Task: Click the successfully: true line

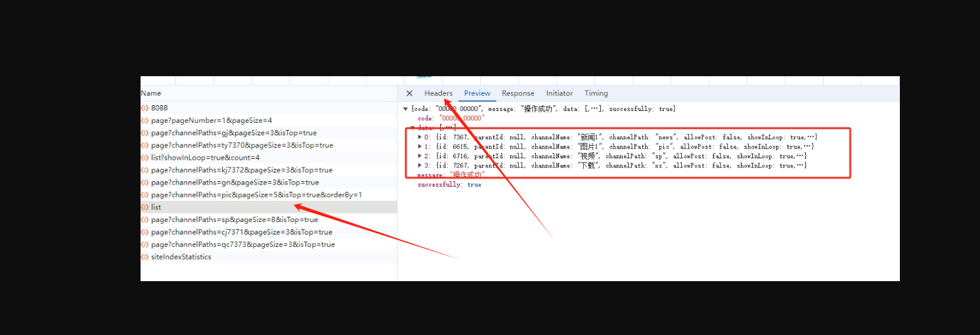Action: point(449,185)
